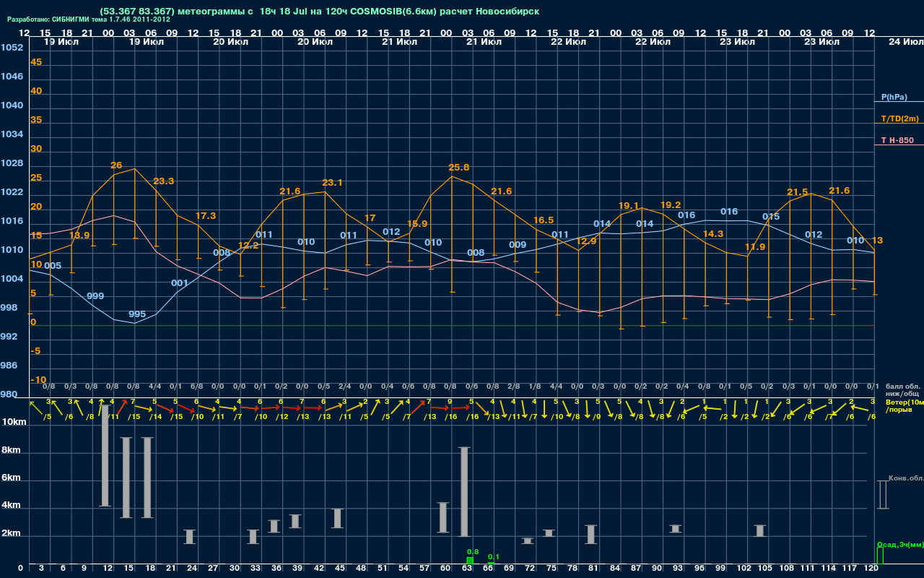Click the temperature value 21.5

click(x=798, y=192)
